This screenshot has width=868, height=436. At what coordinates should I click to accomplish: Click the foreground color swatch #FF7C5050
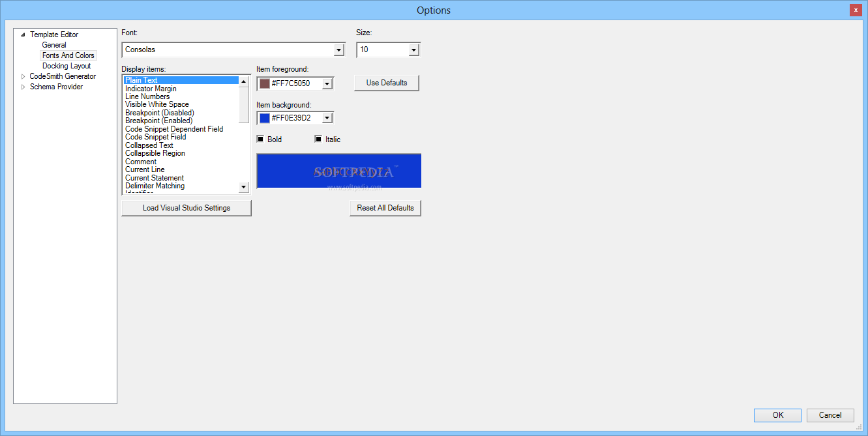[x=265, y=83]
